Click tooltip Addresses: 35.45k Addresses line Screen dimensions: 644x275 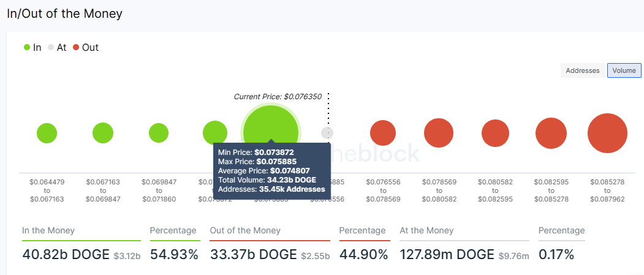pyautogui.click(x=271, y=189)
